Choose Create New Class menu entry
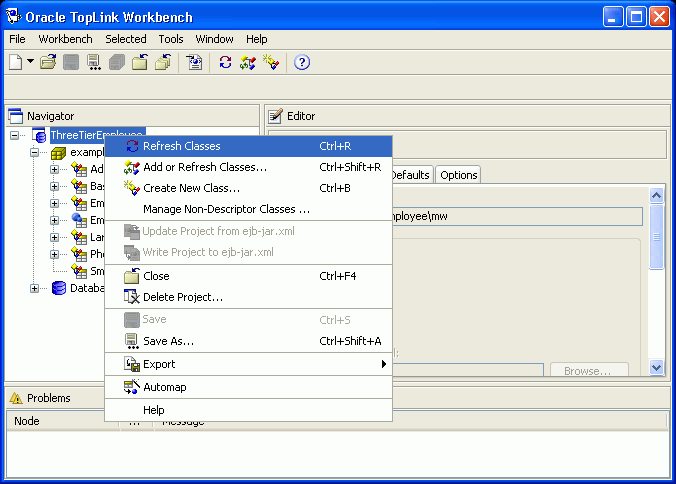 248,188
